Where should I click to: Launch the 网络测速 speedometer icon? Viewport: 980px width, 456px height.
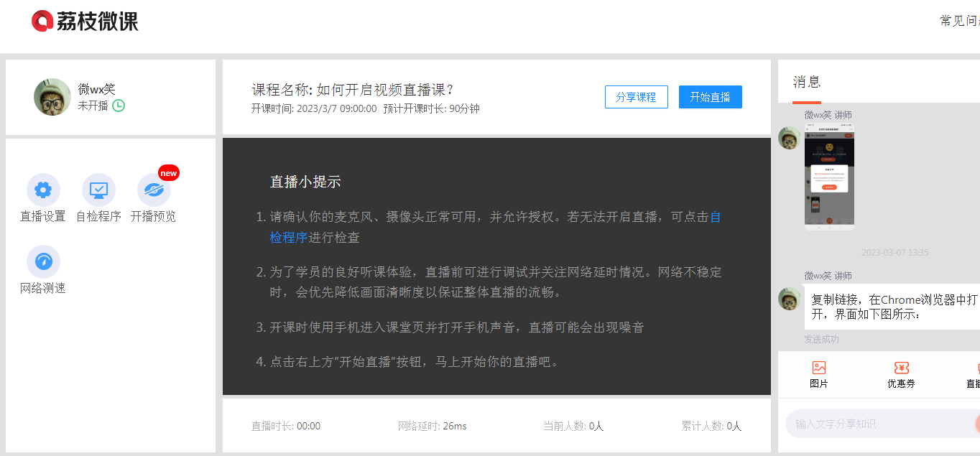[x=43, y=262]
